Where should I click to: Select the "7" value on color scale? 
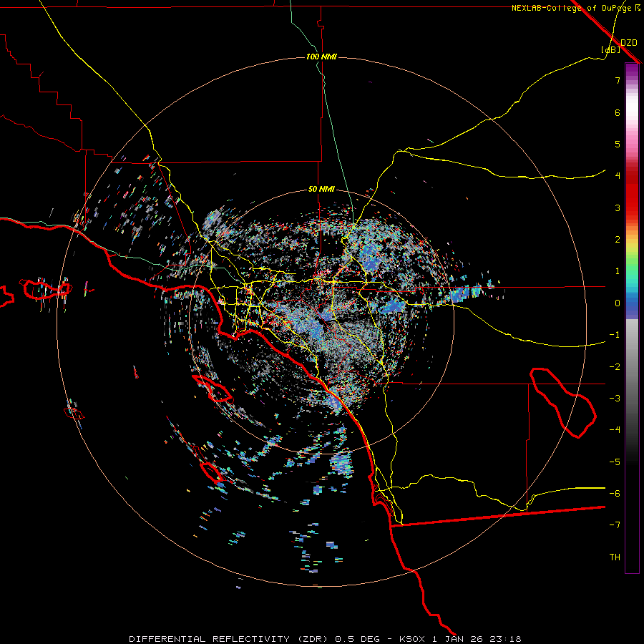click(x=618, y=80)
